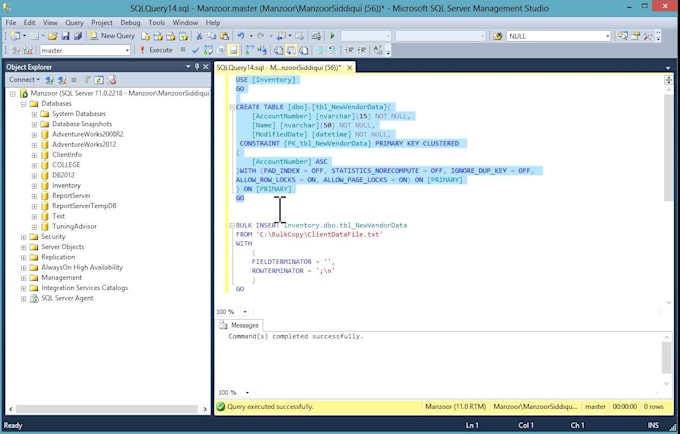The width and height of the screenshot is (680, 434).
Task: Collapse the BULK INSERT code block
Action: coord(232,225)
